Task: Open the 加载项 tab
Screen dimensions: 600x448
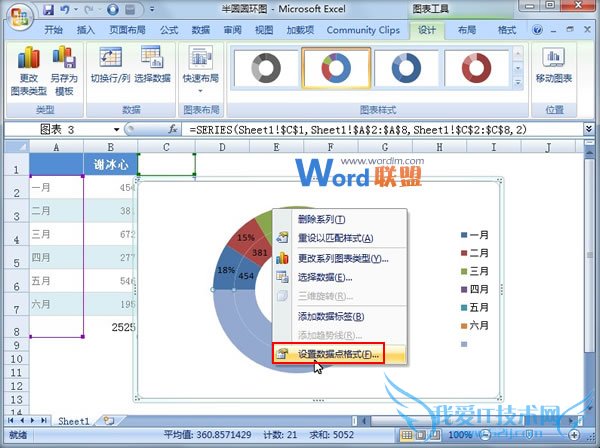Action: point(300,30)
